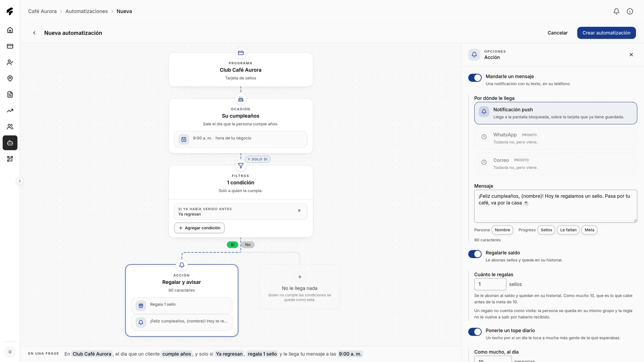Viewport: 644px width, 362px height.
Task: Click the Cancelar button
Action: pyautogui.click(x=557, y=33)
